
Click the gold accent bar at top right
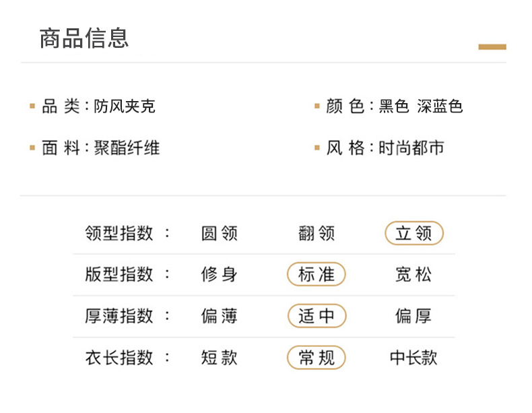(492, 47)
